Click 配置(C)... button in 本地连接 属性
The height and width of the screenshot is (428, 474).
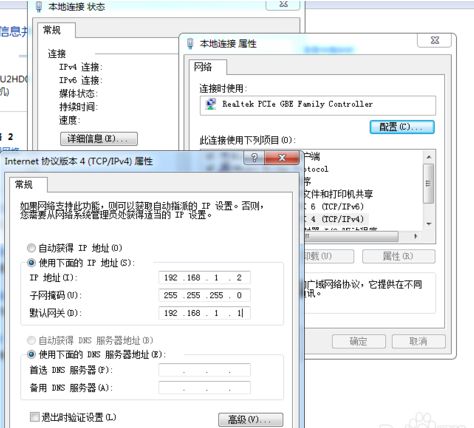(402, 127)
